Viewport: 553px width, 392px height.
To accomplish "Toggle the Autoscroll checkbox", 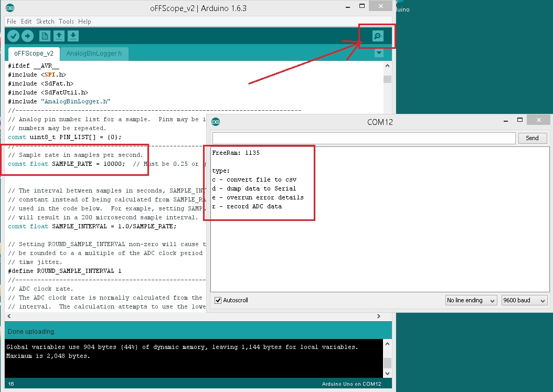I will pyautogui.click(x=218, y=300).
